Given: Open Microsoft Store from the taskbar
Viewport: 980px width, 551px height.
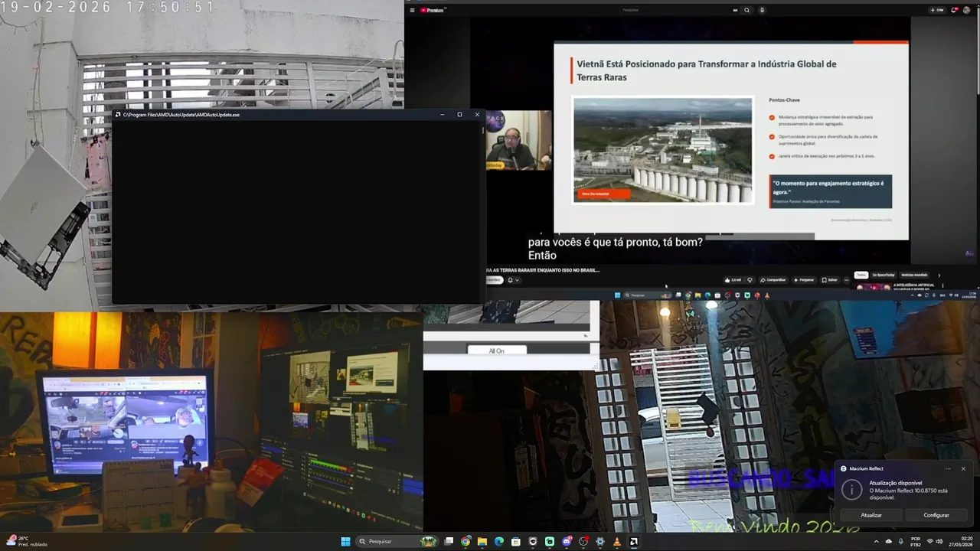Looking at the screenshot, I should 516,542.
